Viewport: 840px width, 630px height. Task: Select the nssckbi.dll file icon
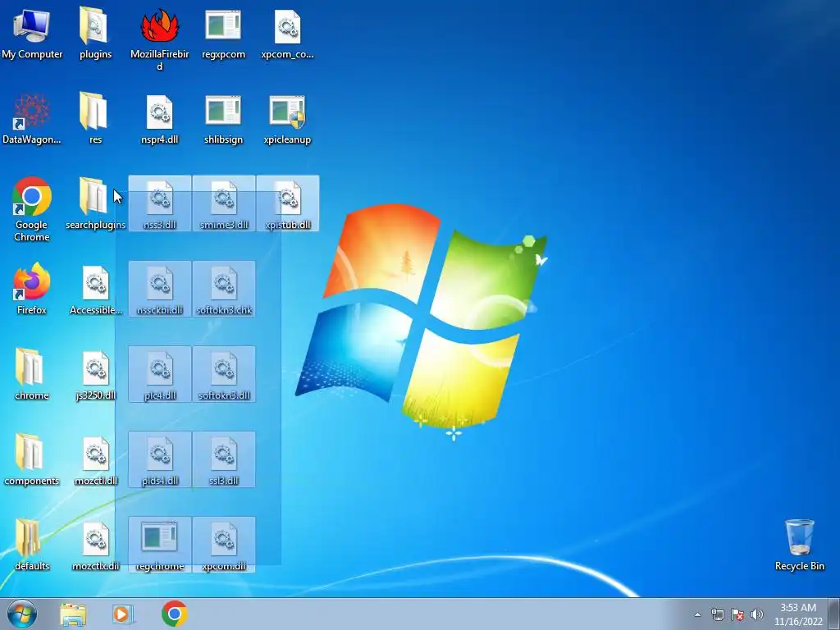160,288
